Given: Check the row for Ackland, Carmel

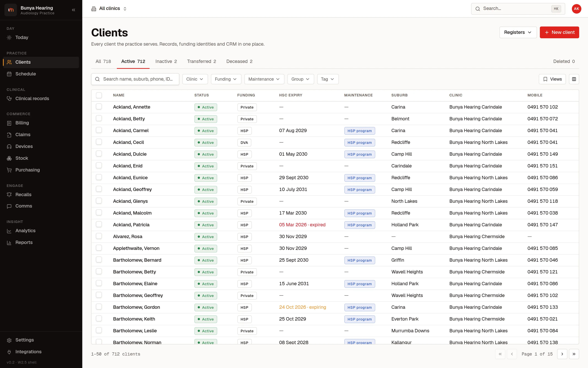Looking at the screenshot, I should [x=99, y=130].
